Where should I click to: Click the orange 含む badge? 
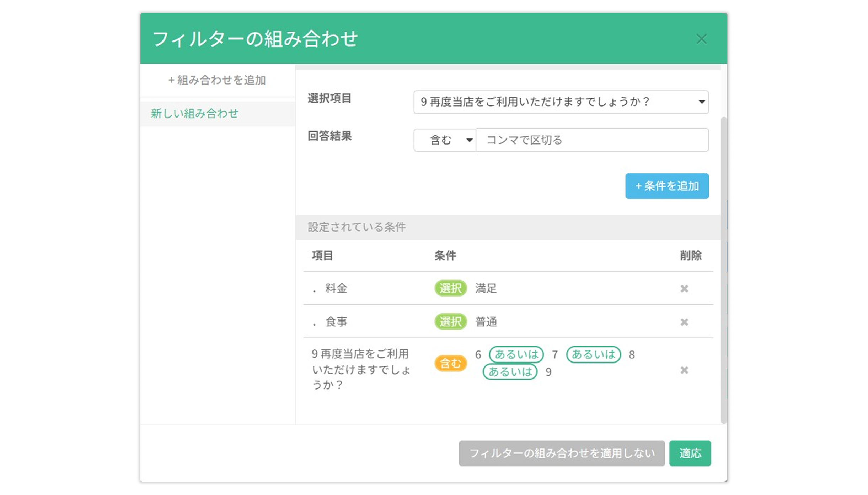[x=450, y=363]
